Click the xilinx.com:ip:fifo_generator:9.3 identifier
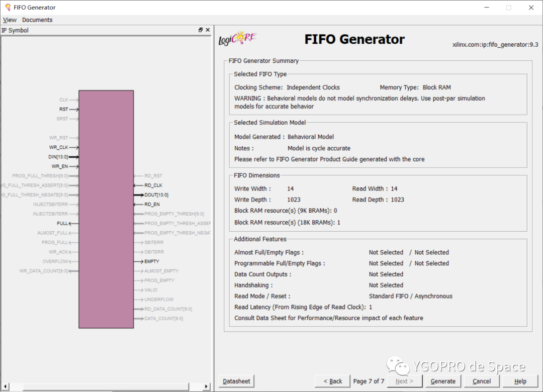The width and height of the screenshot is (543, 392). point(495,45)
